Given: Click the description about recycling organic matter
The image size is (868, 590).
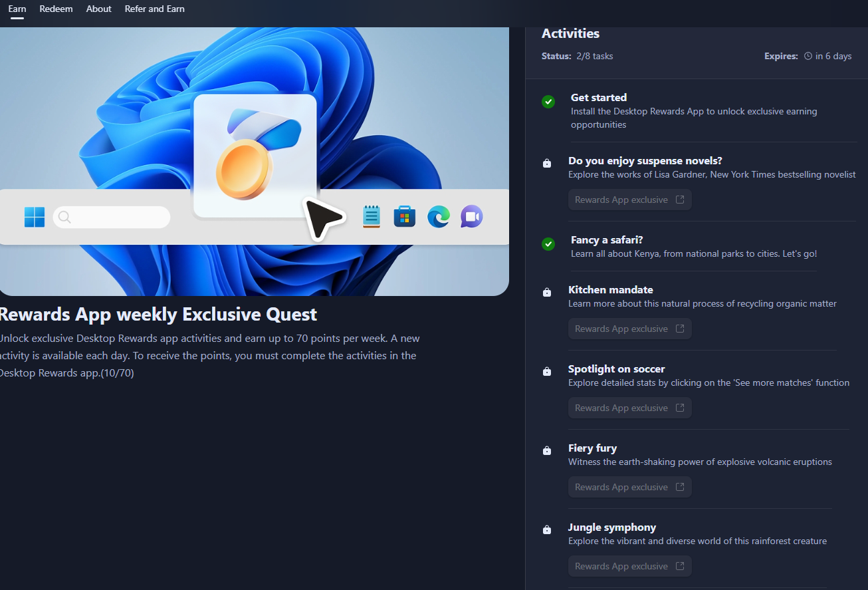Looking at the screenshot, I should pyautogui.click(x=703, y=303).
